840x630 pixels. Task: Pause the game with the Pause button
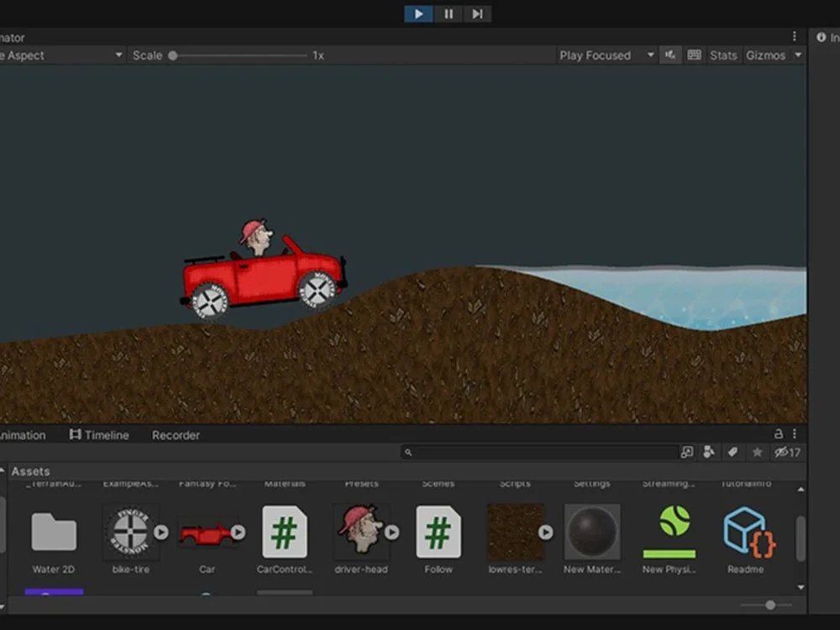[x=449, y=13]
